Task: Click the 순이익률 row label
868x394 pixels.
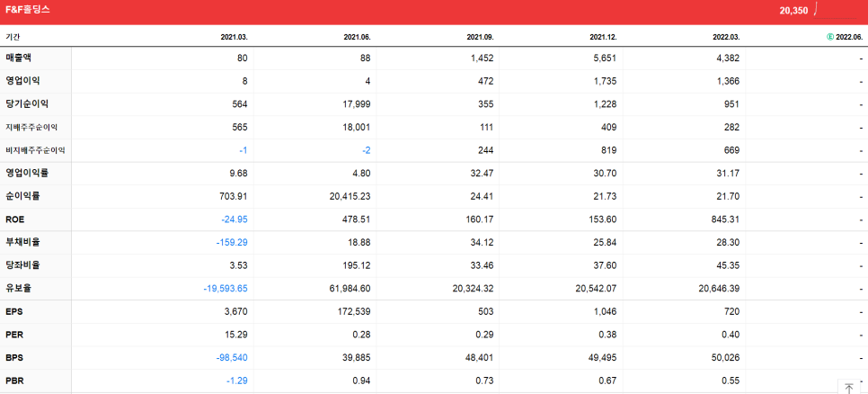Action: coord(22,197)
